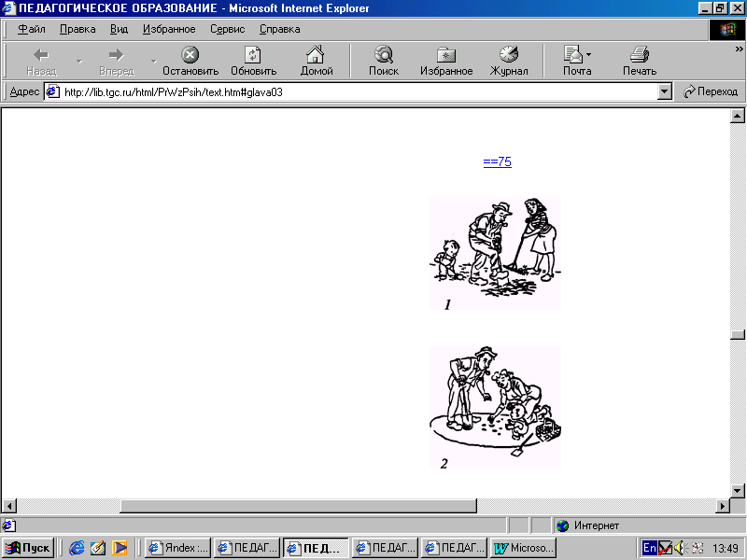Open the Поиск search pane

pyautogui.click(x=384, y=61)
